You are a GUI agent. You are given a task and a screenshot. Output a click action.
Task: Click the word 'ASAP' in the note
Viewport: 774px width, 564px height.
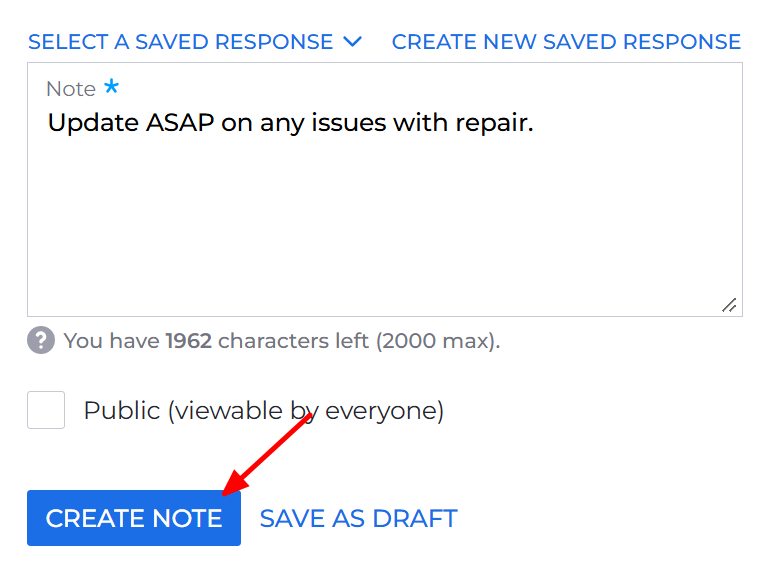(x=180, y=122)
